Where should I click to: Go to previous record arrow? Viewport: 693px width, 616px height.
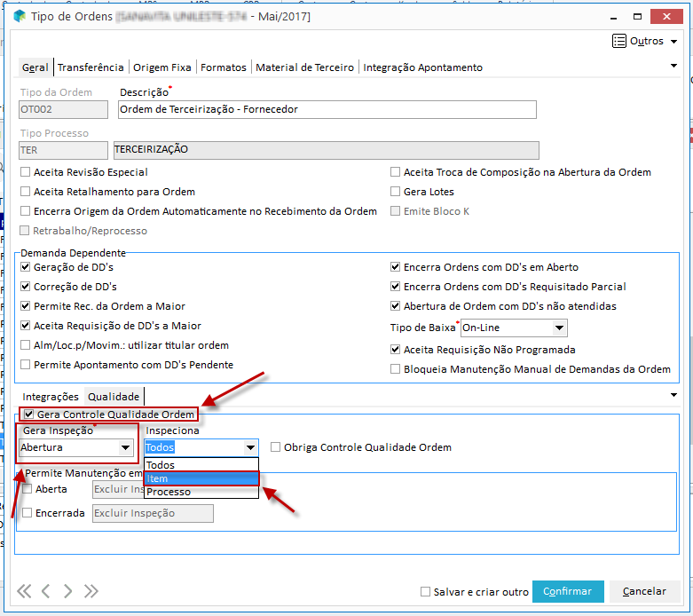tap(45, 591)
